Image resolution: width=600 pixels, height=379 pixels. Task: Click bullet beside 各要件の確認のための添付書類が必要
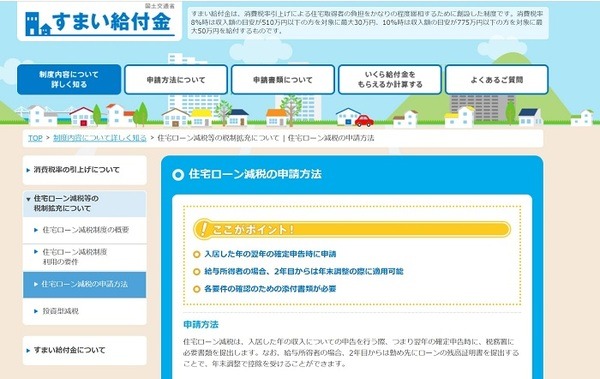click(197, 289)
